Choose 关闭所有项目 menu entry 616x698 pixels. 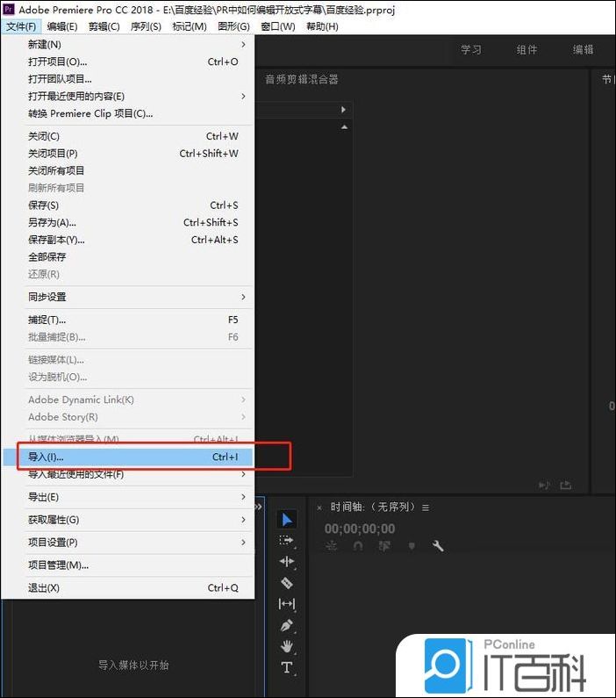click(127, 170)
